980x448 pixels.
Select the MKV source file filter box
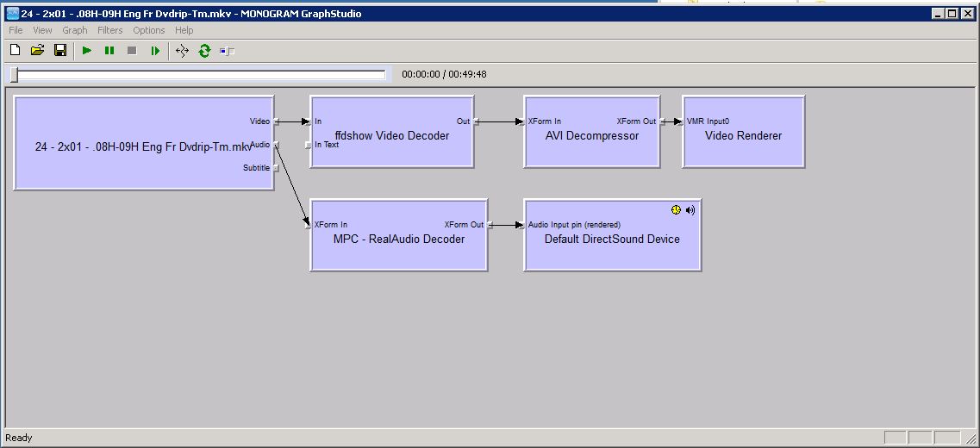144,142
